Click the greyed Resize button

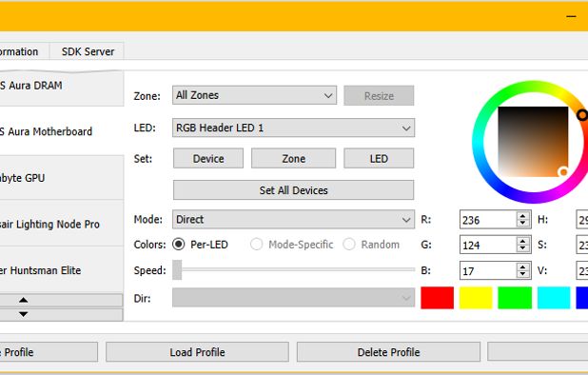(x=379, y=95)
